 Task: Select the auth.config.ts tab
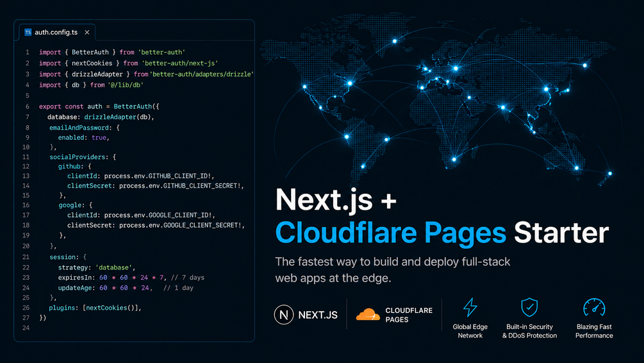[57, 32]
